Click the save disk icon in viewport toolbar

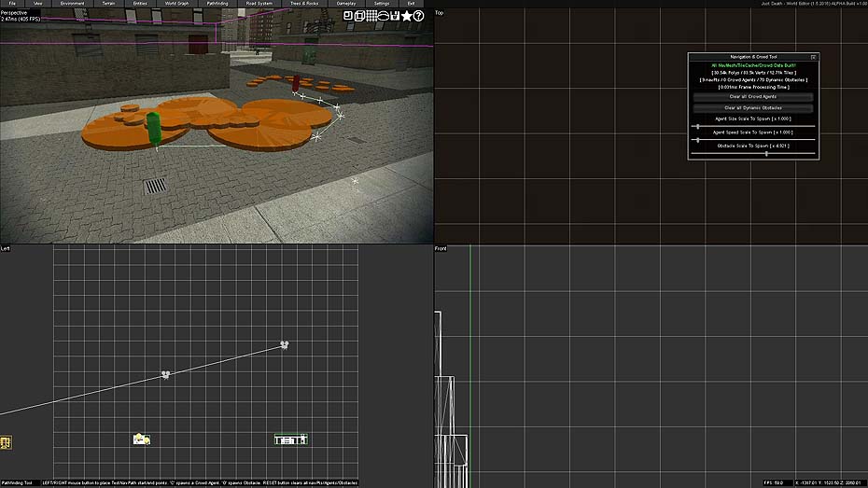[395, 15]
